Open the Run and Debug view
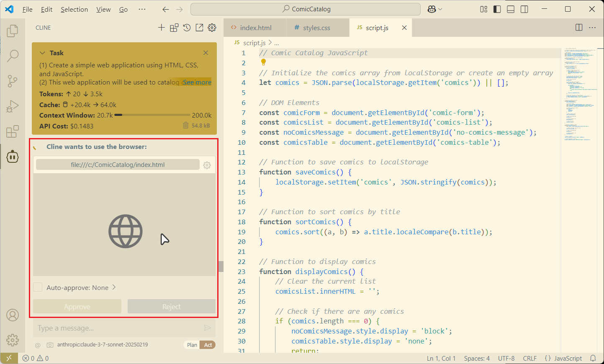The width and height of the screenshot is (604, 364). coord(13,106)
